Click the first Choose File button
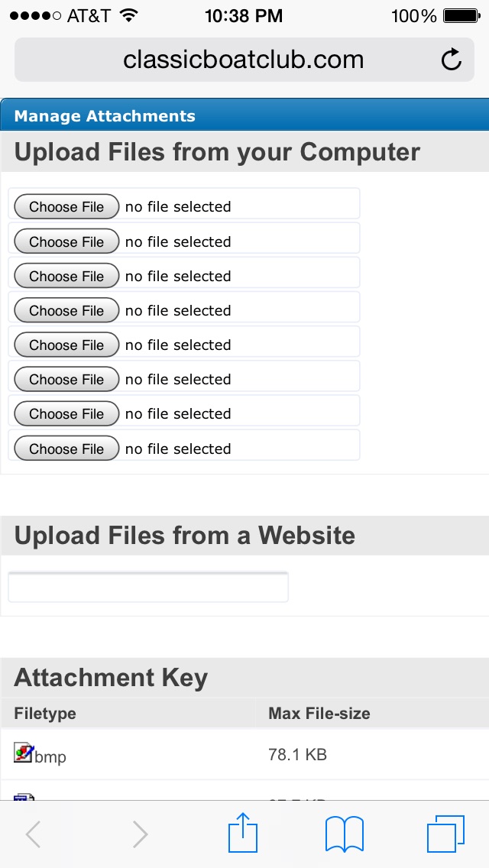Image resolution: width=489 pixels, height=868 pixels. click(x=66, y=207)
